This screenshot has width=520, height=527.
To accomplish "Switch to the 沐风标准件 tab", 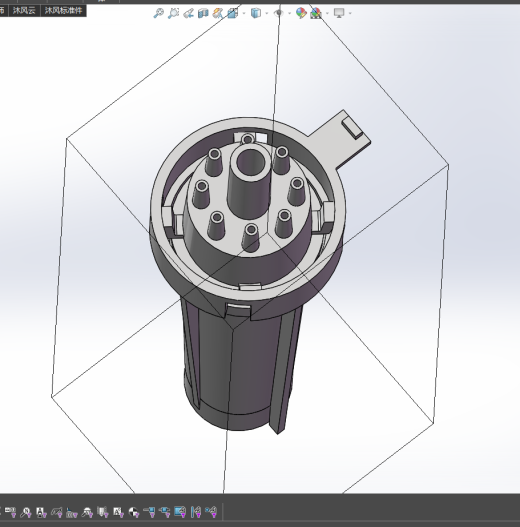I will [64, 10].
